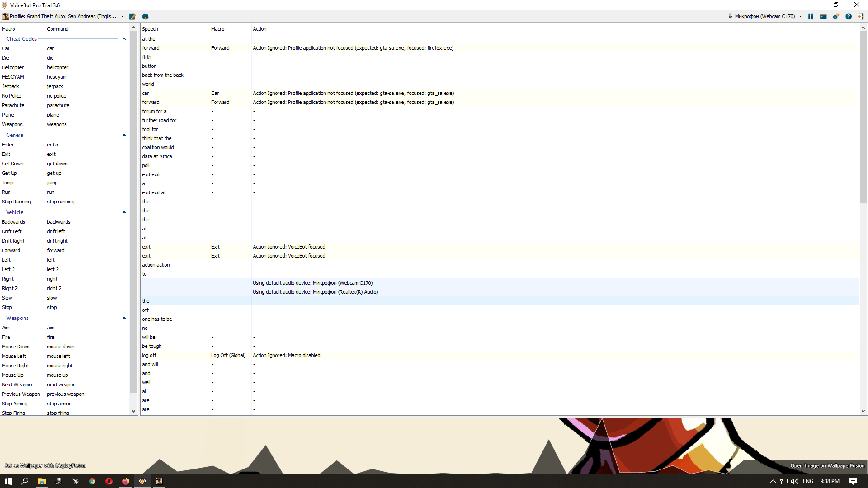The image size is (868, 488).
Task: Open settings gear icon in toolbar
Action: [836, 16]
